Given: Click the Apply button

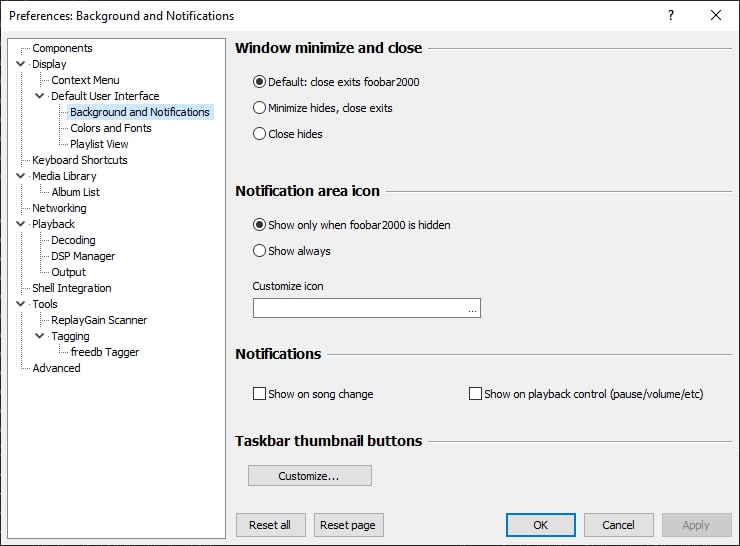Looking at the screenshot, I should (696, 525).
